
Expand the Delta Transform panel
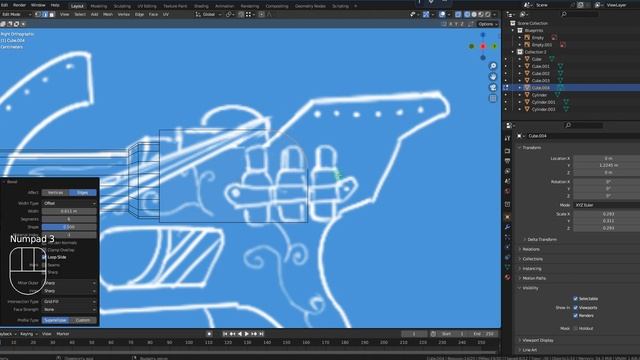(542, 240)
